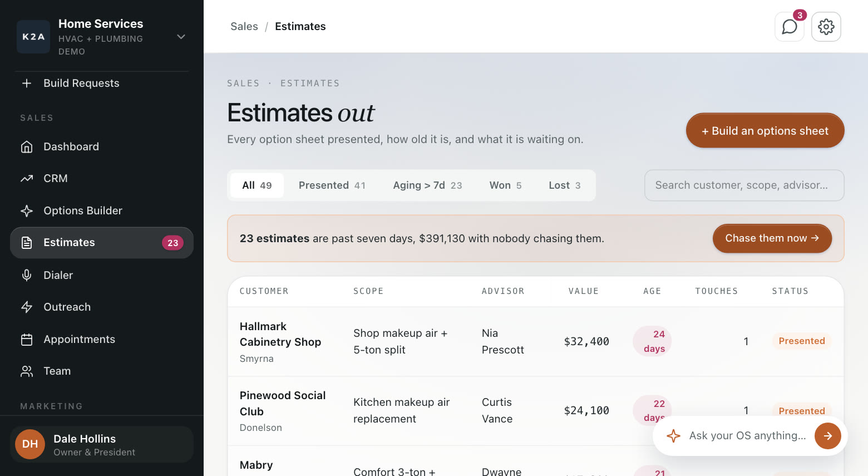
Task: Go to Sales breadcrumb link
Action: point(244,27)
